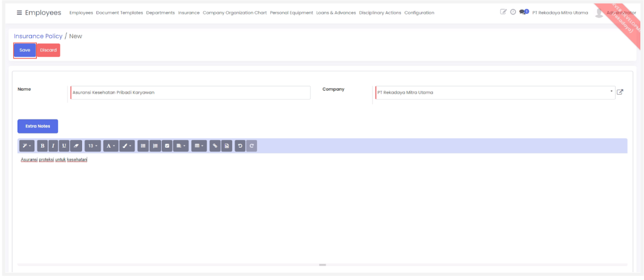
Task: Toggle the checklist formatting button
Action: (168, 145)
